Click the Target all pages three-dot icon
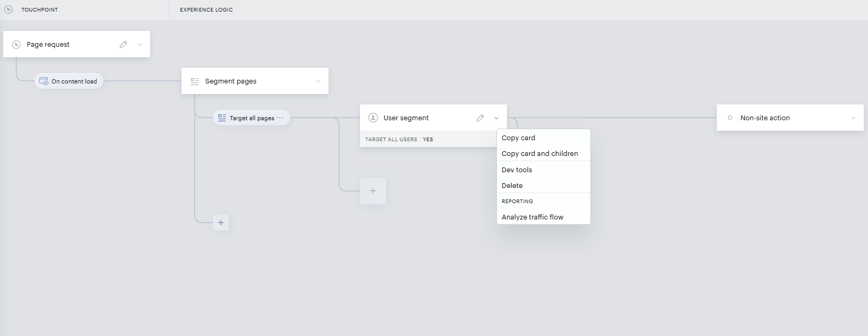This screenshot has width=868, height=336. click(x=280, y=118)
